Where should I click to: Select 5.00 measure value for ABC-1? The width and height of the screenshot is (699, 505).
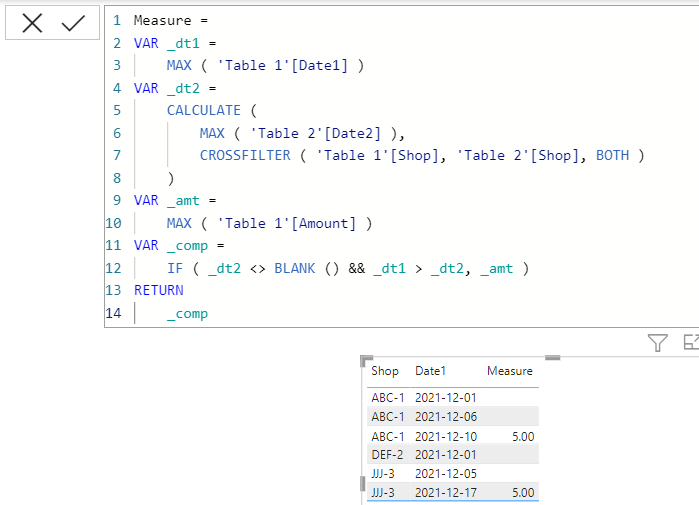click(523, 436)
